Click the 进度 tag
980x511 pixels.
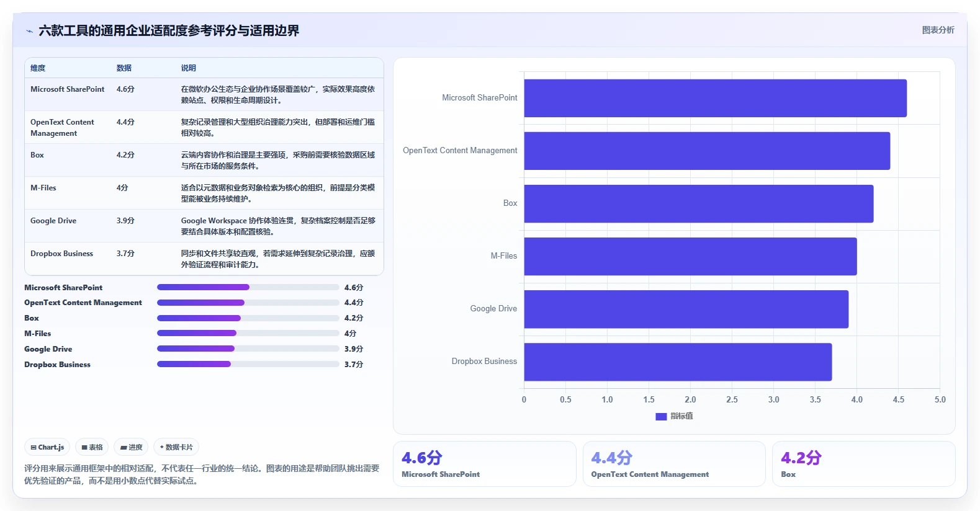[x=131, y=447]
